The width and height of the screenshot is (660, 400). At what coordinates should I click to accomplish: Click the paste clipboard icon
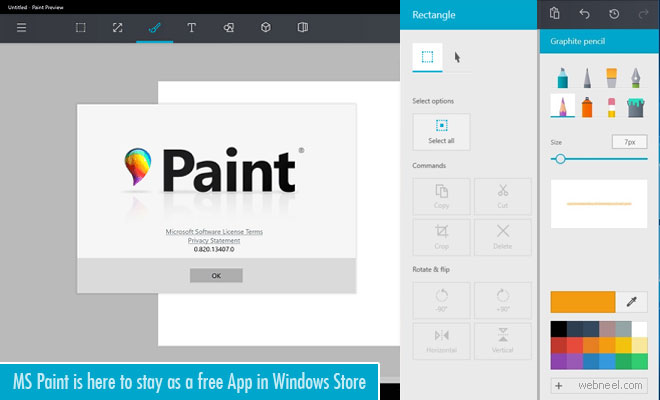coord(555,14)
